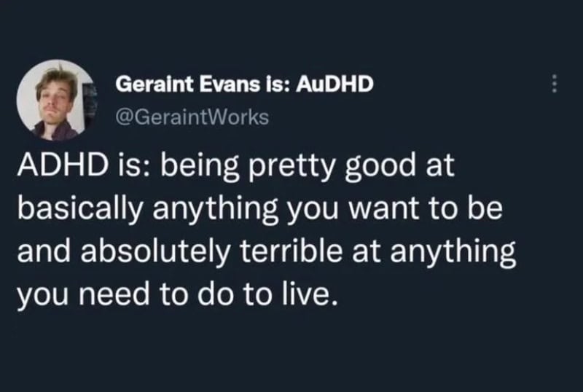Viewport: 583px width, 392px height.
Task: Open the @GeraintWorks handle link
Action: (x=192, y=115)
